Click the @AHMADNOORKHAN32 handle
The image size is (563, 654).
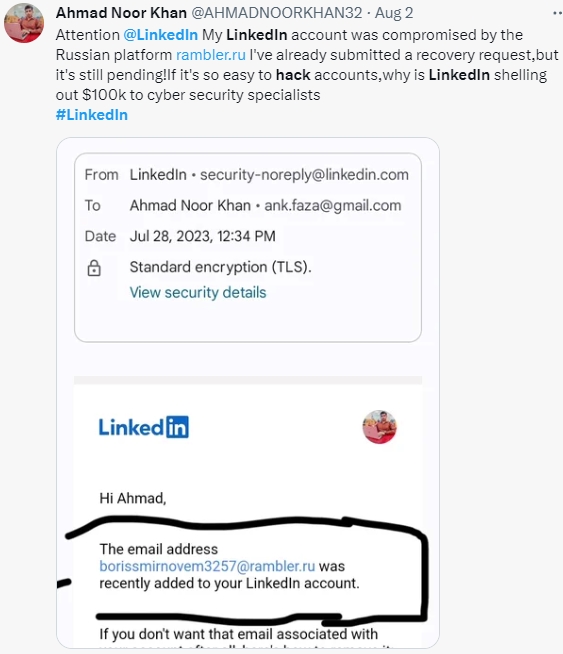[x=276, y=13]
